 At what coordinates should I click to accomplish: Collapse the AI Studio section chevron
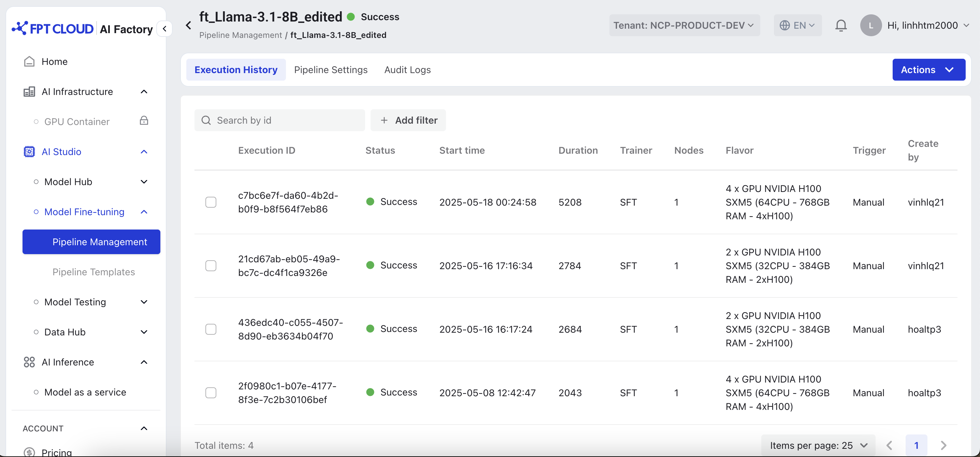(x=144, y=152)
